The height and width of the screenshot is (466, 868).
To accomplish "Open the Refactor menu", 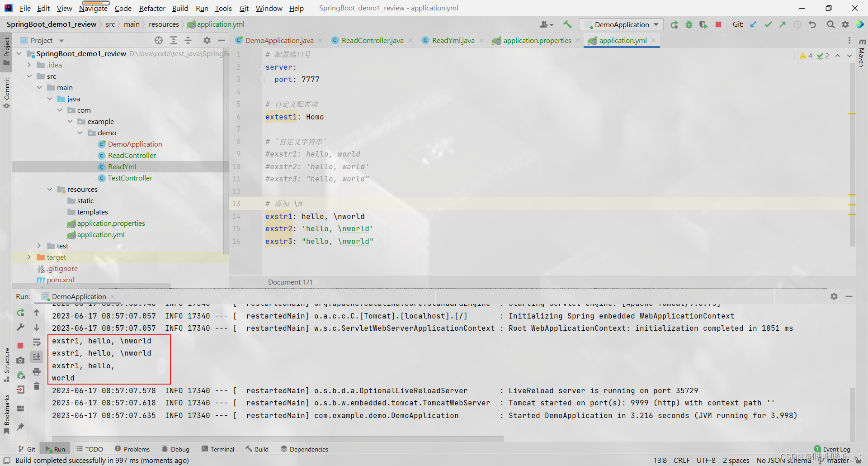I will tap(152, 8).
